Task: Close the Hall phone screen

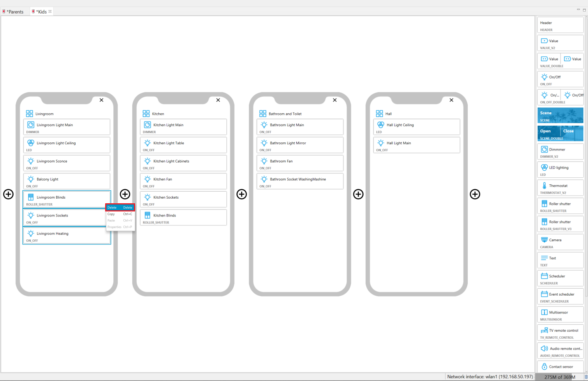Action: [451, 100]
